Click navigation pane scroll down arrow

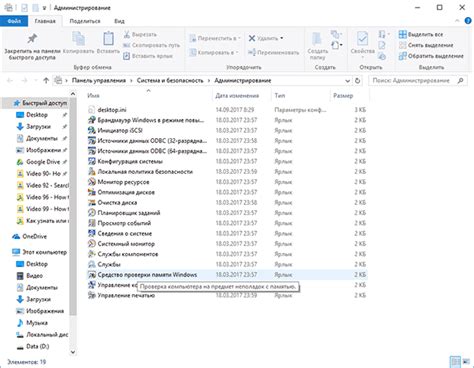point(73,352)
